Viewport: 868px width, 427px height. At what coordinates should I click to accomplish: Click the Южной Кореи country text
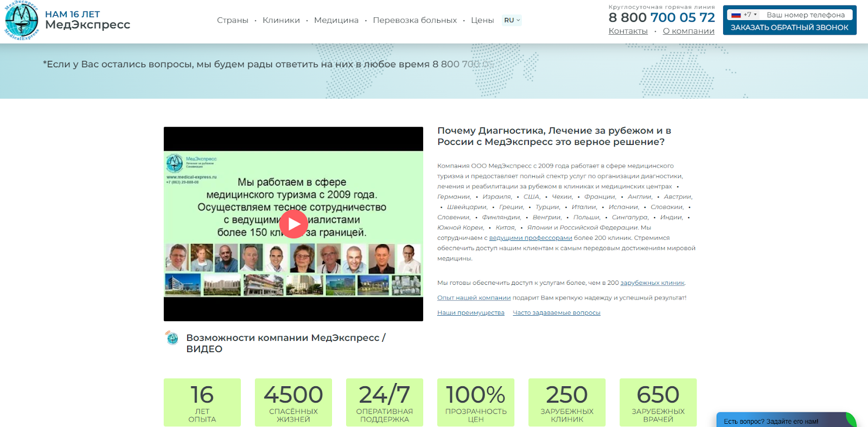pos(461,227)
